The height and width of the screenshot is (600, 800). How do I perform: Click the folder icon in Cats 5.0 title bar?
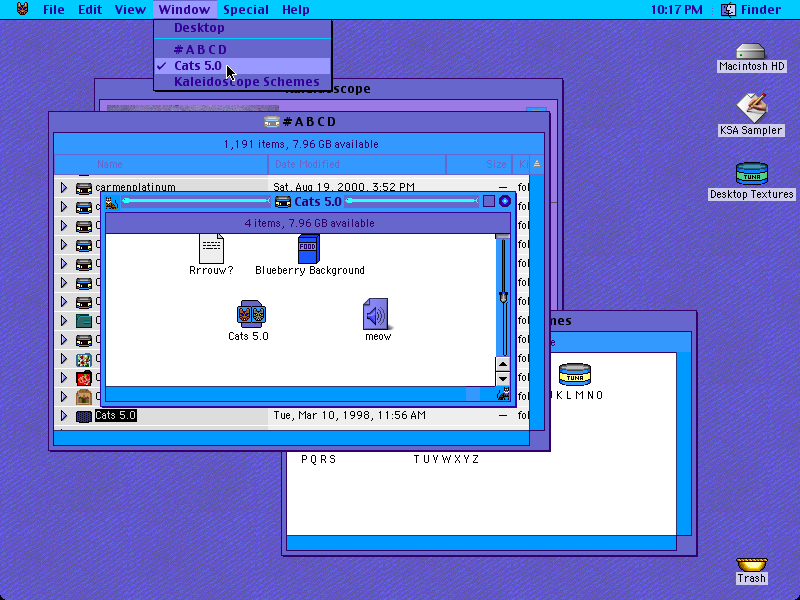pyautogui.click(x=283, y=202)
